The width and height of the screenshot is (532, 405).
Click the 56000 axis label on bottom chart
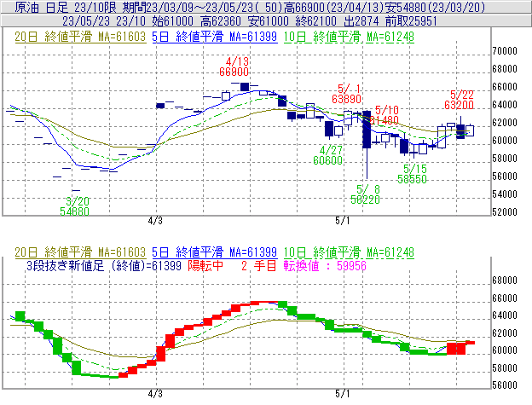click(505, 385)
